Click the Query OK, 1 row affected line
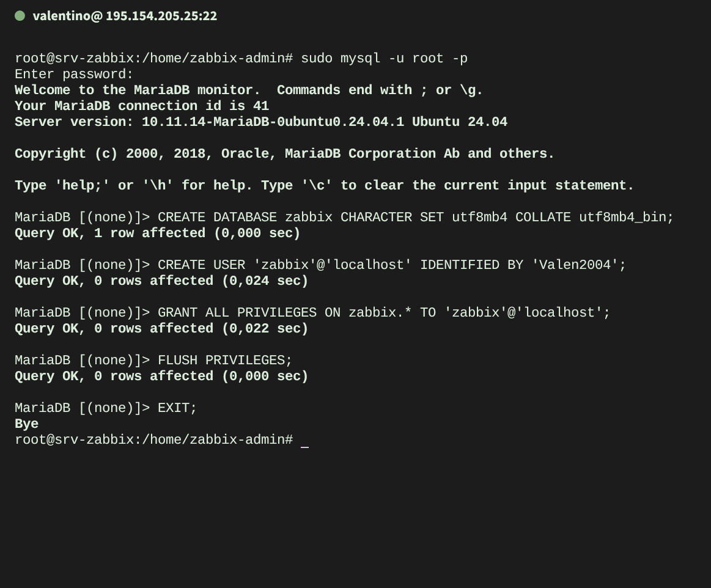This screenshot has height=588, width=711. (x=158, y=233)
